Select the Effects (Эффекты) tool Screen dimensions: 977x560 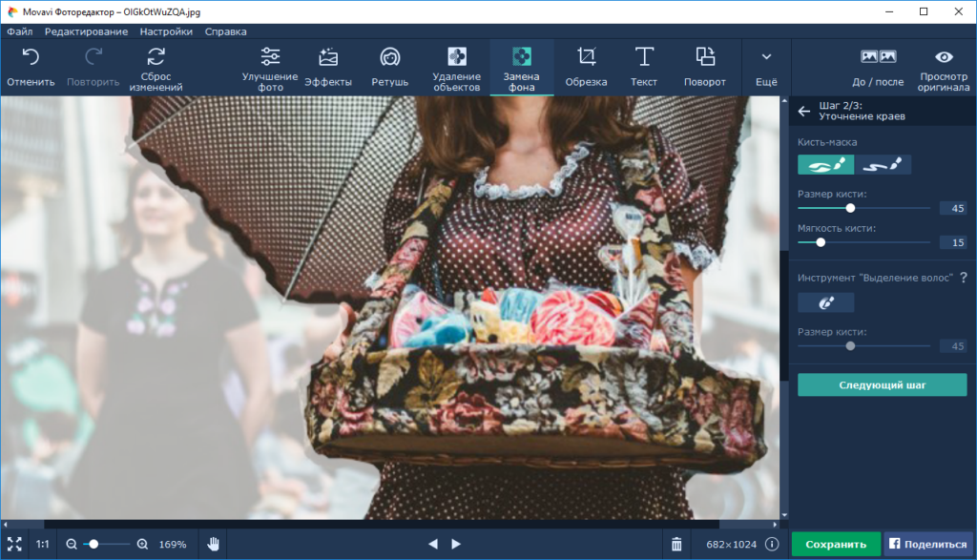[x=328, y=66]
